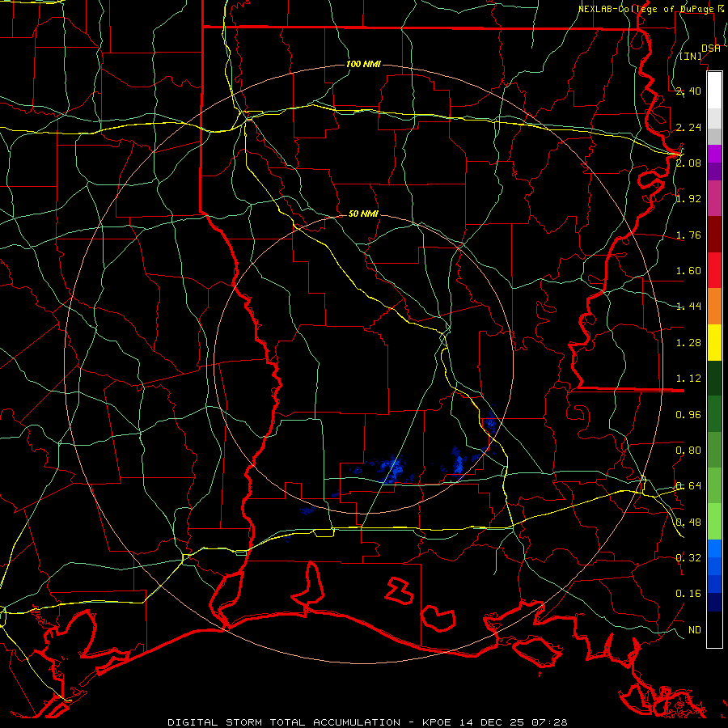This screenshot has height=728, width=728.
Task: Pick the magenta swatch near 2.08
Action: (x=714, y=154)
